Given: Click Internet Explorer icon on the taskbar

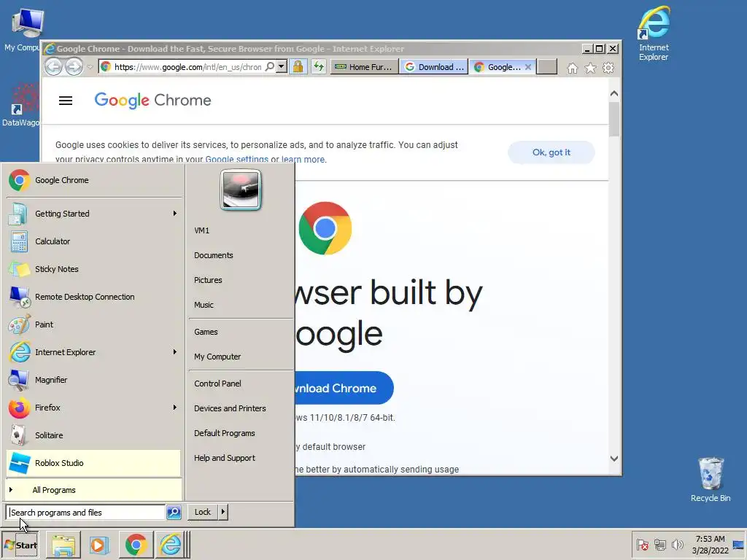Looking at the screenshot, I should point(171,545).
